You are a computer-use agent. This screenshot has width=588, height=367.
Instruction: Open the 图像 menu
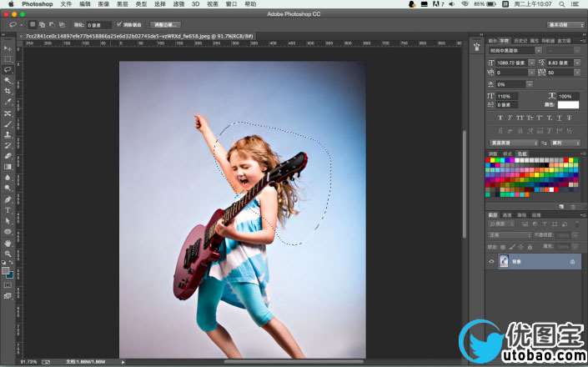103,4
